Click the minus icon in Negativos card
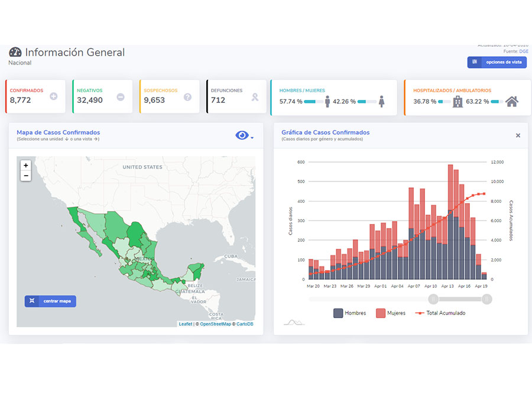 click(x=121, y=96)
